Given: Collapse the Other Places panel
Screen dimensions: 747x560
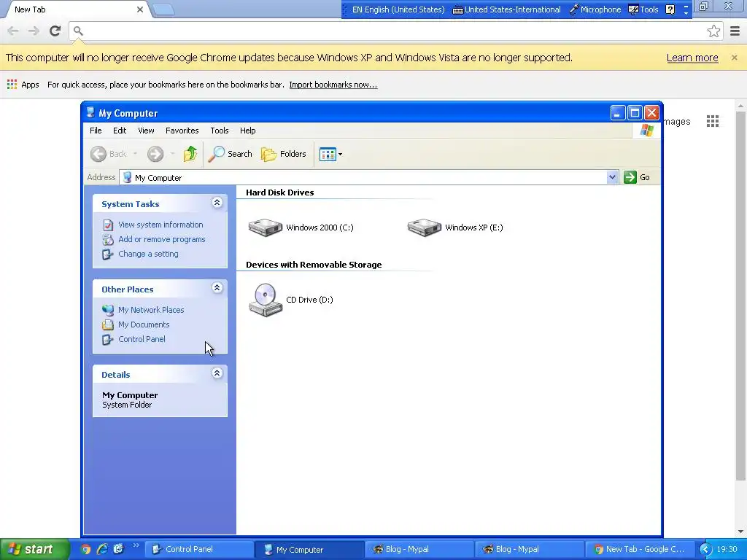Looking at the screenshot, I should coord(217,288).
